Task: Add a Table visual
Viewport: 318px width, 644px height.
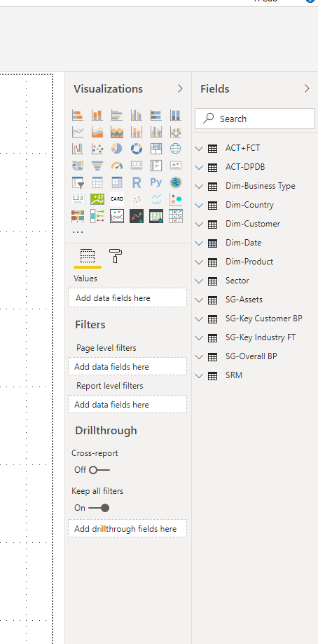Action: (x=97, y=182)
